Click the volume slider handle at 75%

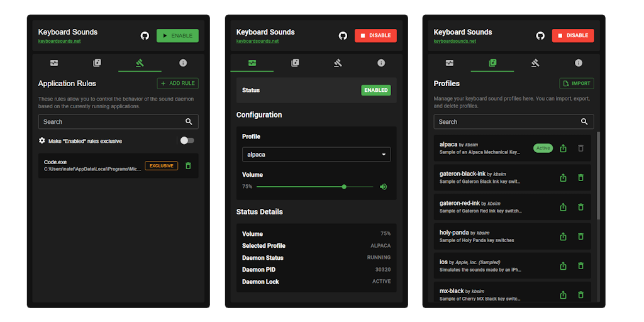tap(344, 187)
